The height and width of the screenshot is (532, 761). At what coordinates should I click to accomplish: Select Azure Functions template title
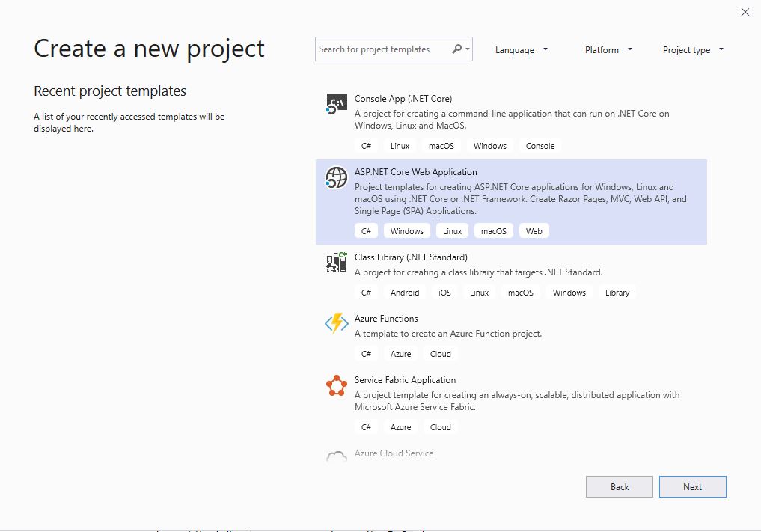point(386,319)
